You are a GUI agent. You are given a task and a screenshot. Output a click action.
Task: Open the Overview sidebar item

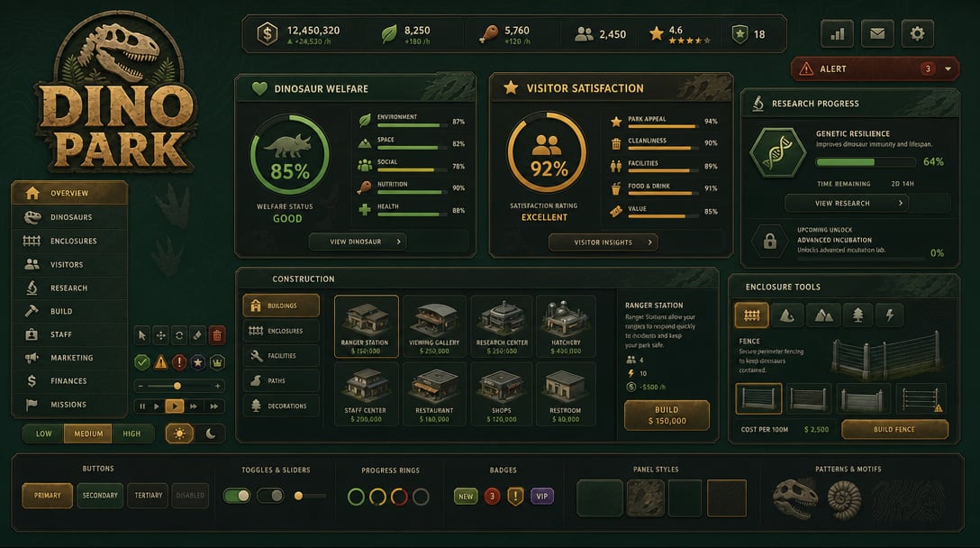pos(69,193)
